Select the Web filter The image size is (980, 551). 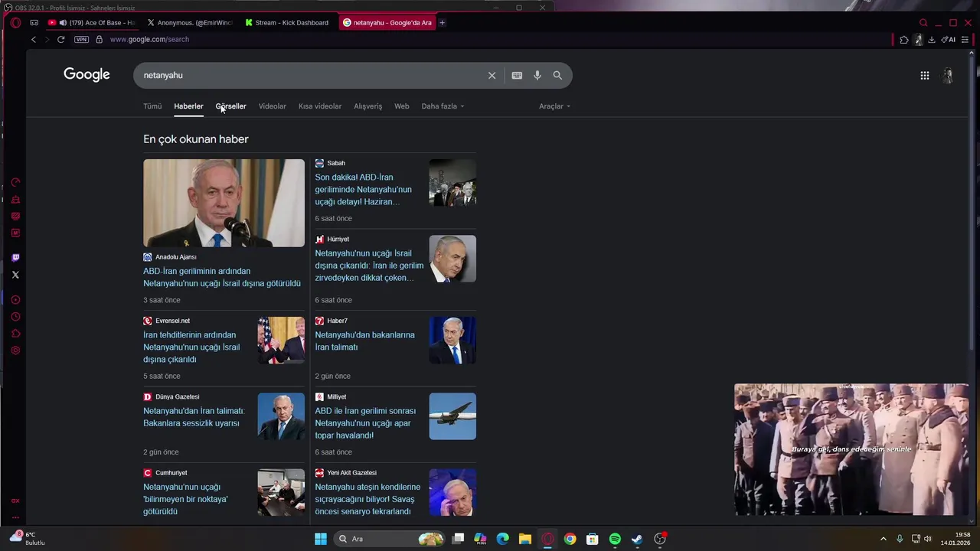point(401,106)
